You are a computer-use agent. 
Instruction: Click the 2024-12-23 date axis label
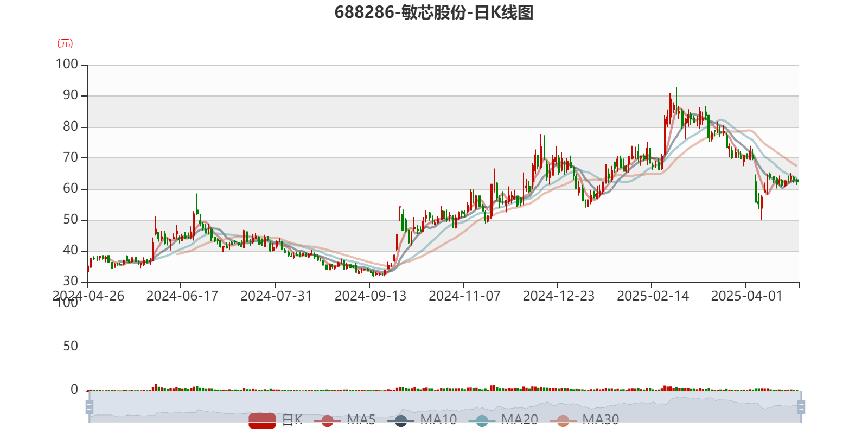coord(559,296)
